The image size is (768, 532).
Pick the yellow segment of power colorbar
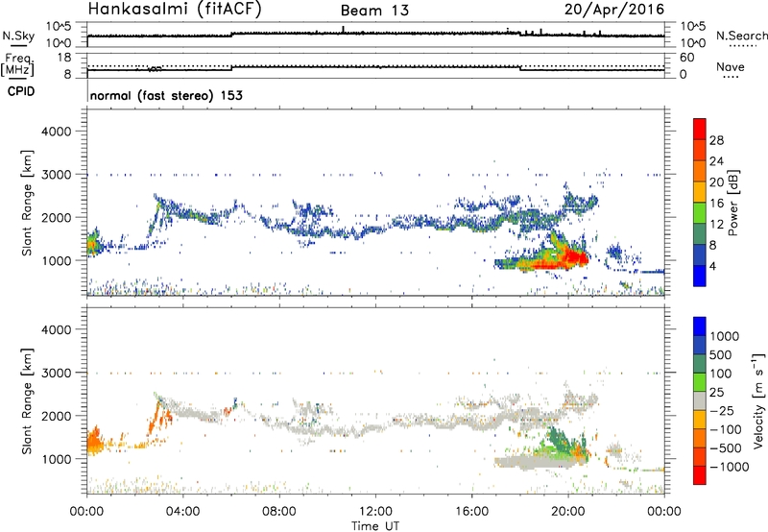click(x=700, y=192)
